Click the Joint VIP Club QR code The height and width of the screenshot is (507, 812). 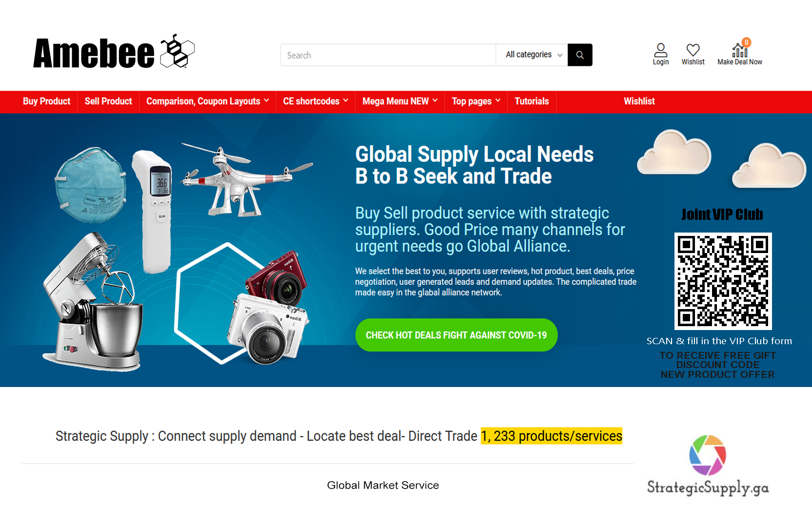pos(723,281)
